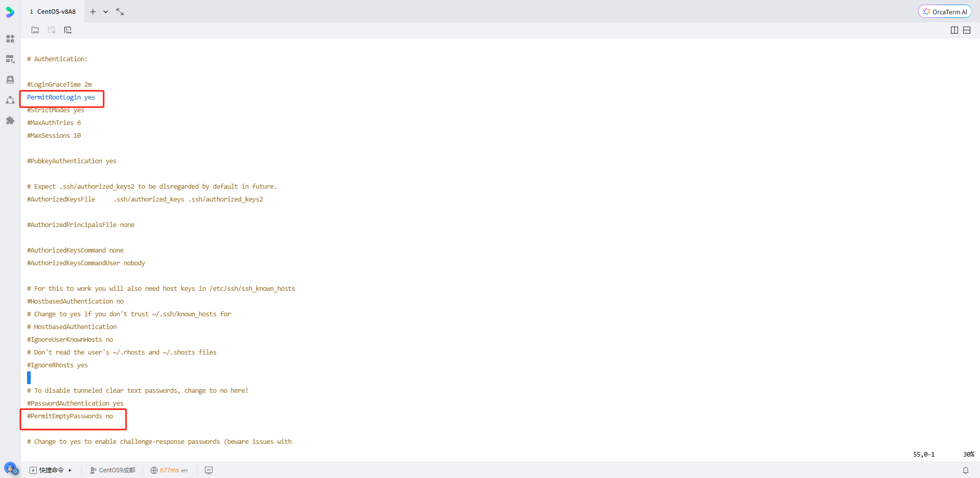980x478 pixels.
Task: Open the session monitoring chart icon
Action: click(x=208, y=470)
